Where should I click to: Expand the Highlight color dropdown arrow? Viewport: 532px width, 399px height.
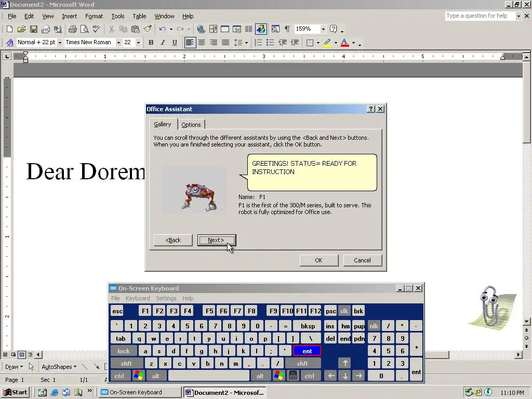click(x=336, y=43)
